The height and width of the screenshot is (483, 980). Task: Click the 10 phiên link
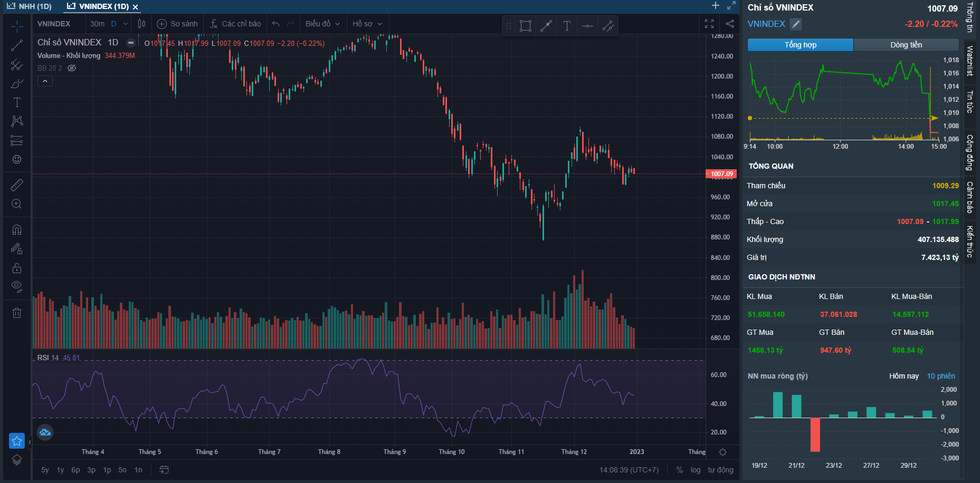pos(941,376)
